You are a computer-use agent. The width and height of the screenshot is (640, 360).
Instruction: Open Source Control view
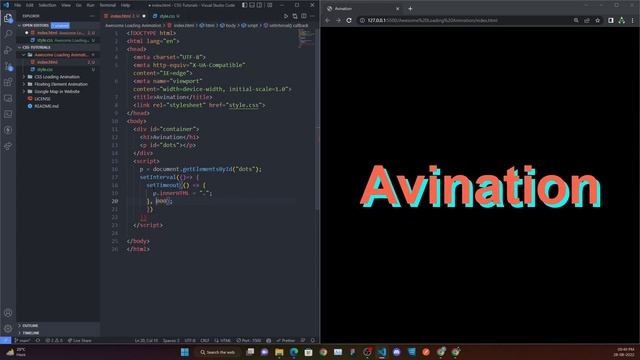coord(8,66)
